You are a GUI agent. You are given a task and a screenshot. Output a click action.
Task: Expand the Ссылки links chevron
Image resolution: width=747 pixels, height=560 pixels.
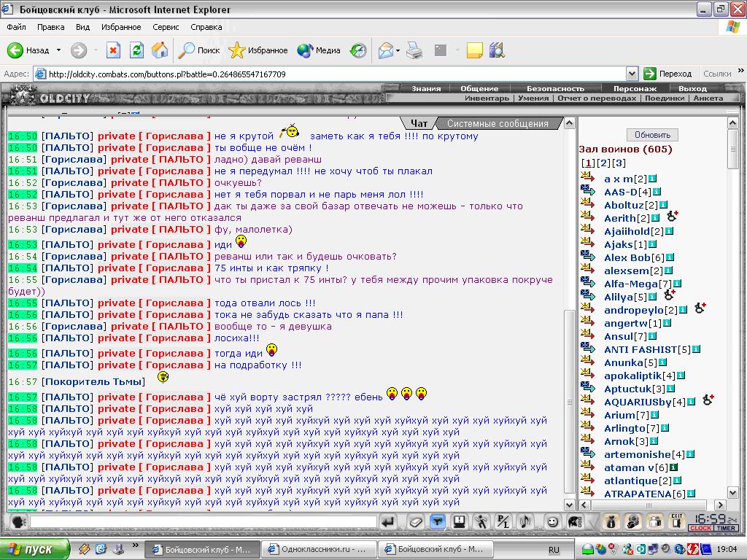point(740,71)
